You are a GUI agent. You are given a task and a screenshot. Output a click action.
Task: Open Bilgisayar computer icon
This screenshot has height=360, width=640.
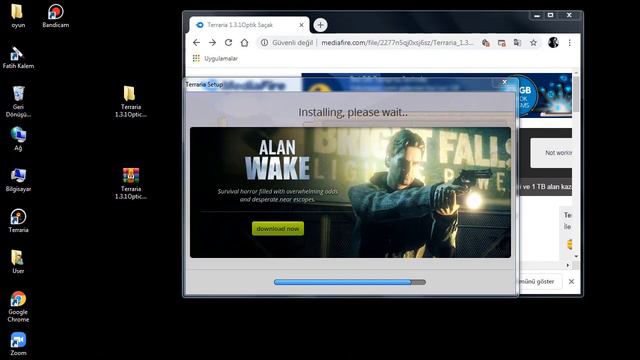point(18,180)
